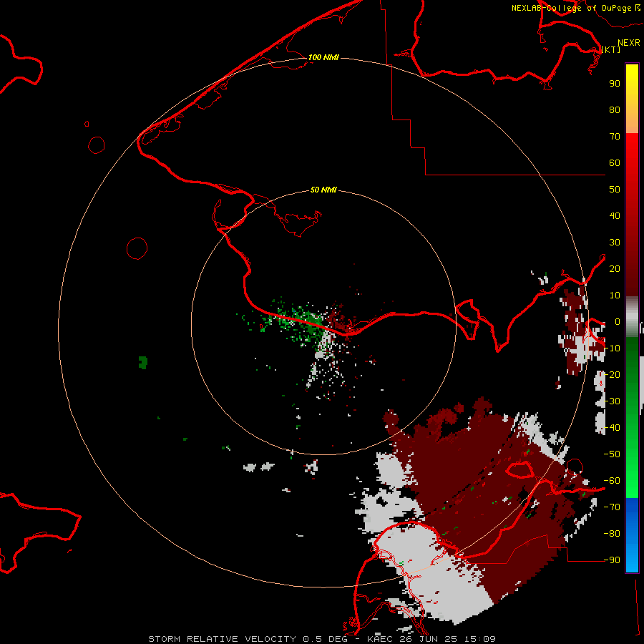Click the 0 value on the velocity scale

click(618, 321)
